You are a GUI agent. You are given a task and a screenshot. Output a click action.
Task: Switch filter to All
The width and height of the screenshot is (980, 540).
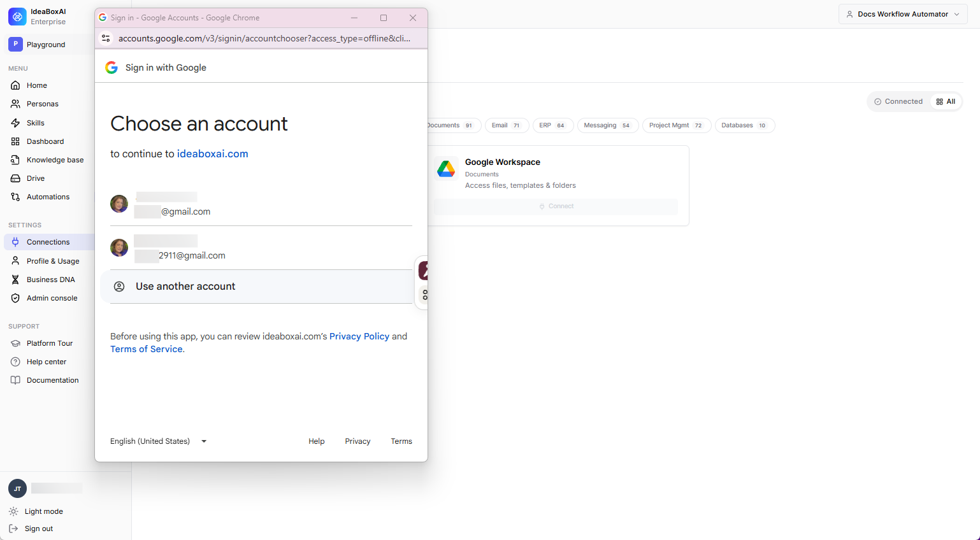click(946, 101)
